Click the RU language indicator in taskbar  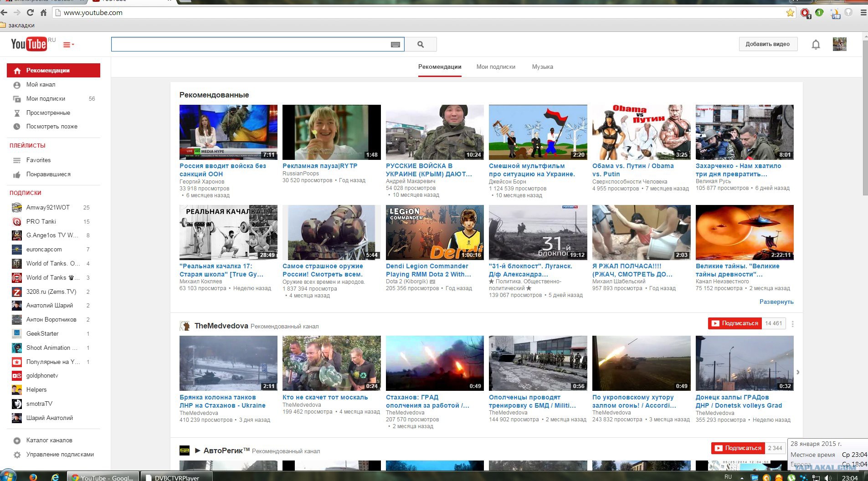pos(728,477)
